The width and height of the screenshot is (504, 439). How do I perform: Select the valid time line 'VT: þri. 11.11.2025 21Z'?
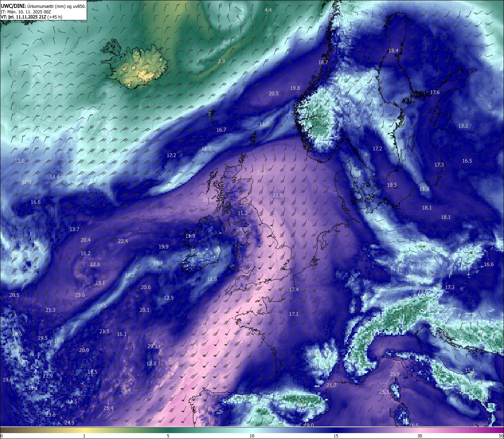(24, 17)
